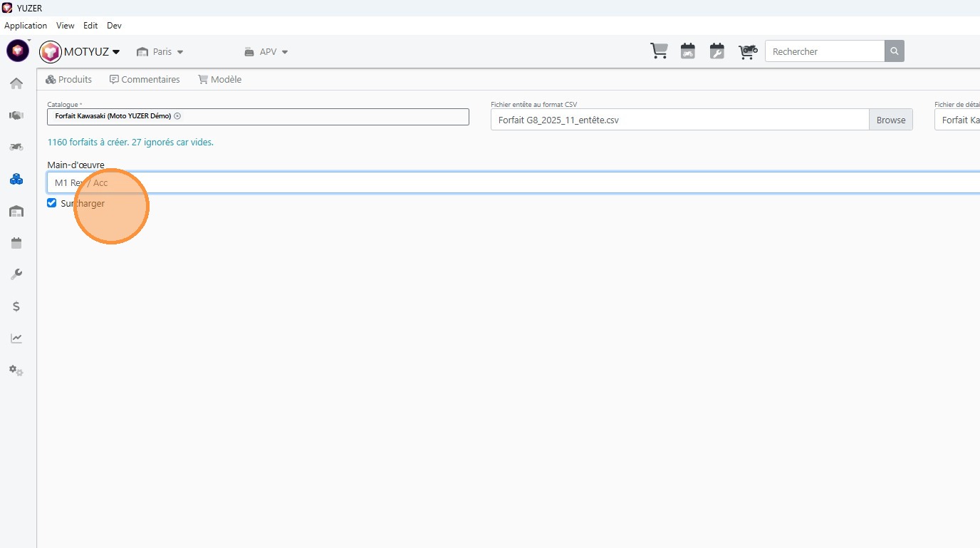Open the home icon in the sidebar
Screen dimensions: 980x548
16,83
